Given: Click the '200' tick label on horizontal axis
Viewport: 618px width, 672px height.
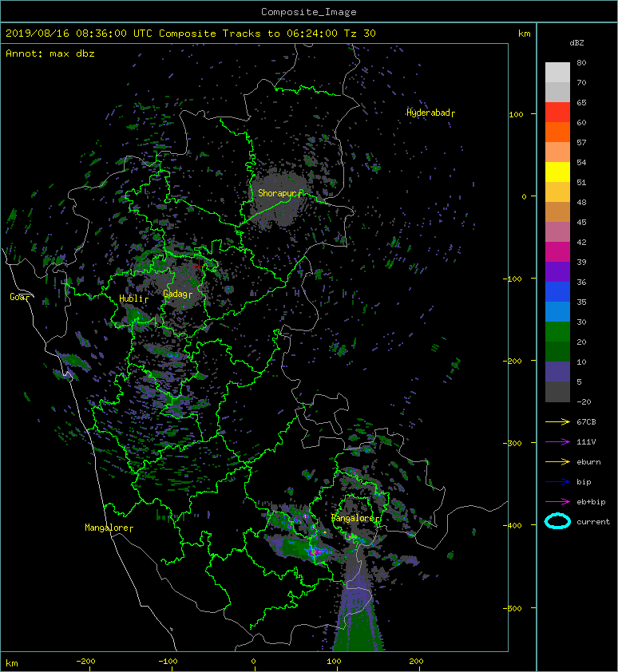Looking at the screenshot, I should (416, 662).
